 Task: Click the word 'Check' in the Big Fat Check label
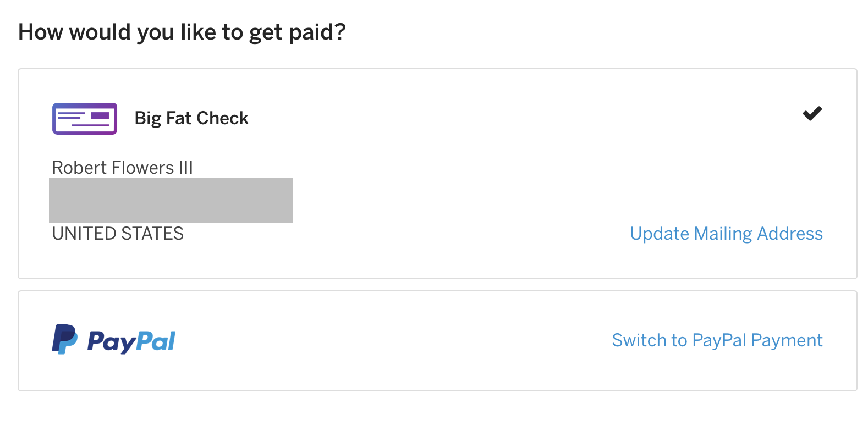click(x=223, y=118)
